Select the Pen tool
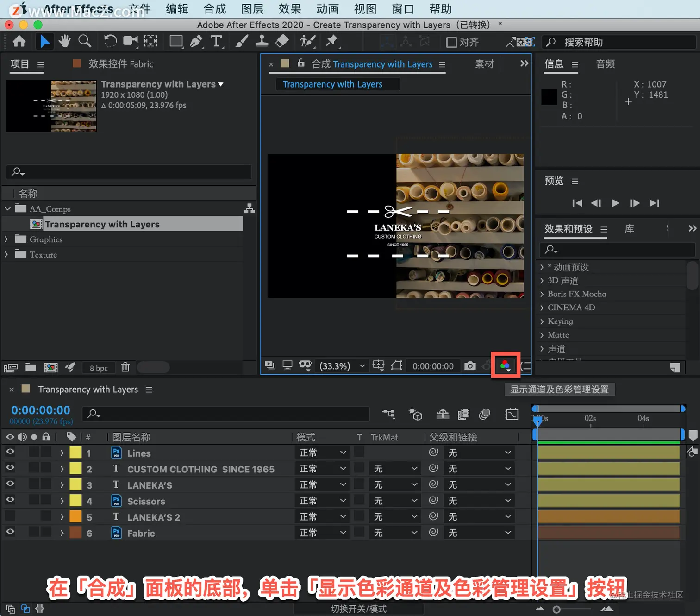 coord(196,42)
